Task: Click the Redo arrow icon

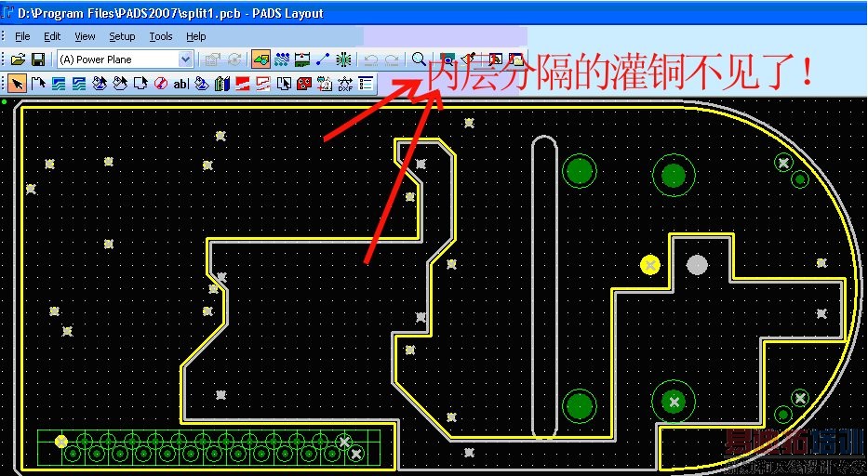Action: pos(392,59)
